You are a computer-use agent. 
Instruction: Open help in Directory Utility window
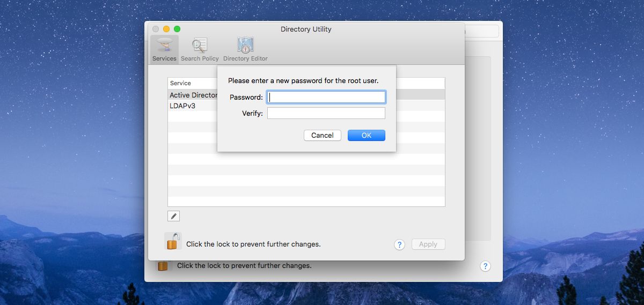pos(399,244)
